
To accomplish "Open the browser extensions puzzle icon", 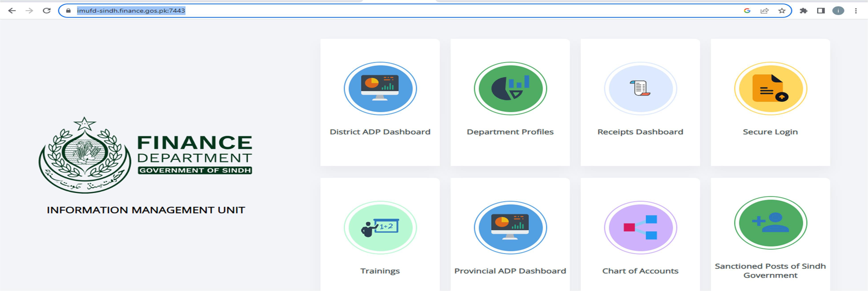I will point(804,11).
